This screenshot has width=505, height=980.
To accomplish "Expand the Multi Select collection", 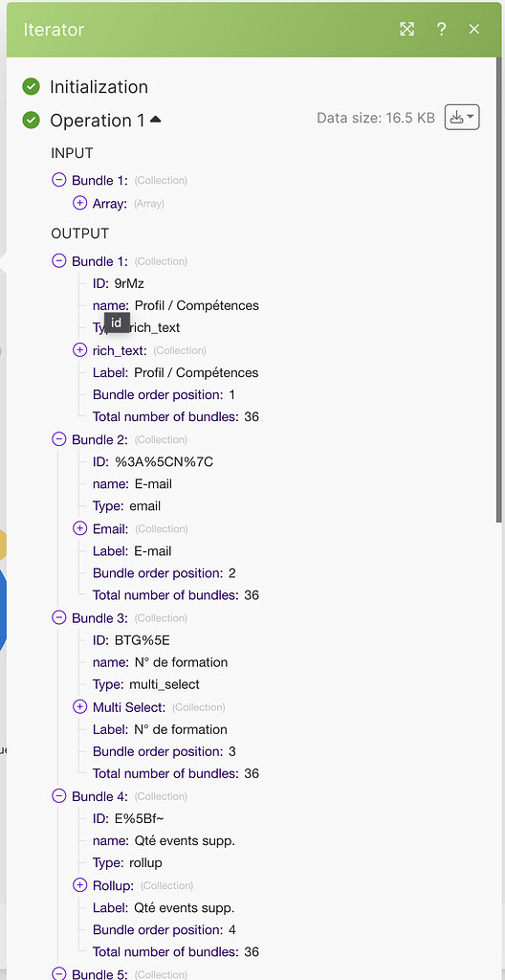I will click(80, 707).
